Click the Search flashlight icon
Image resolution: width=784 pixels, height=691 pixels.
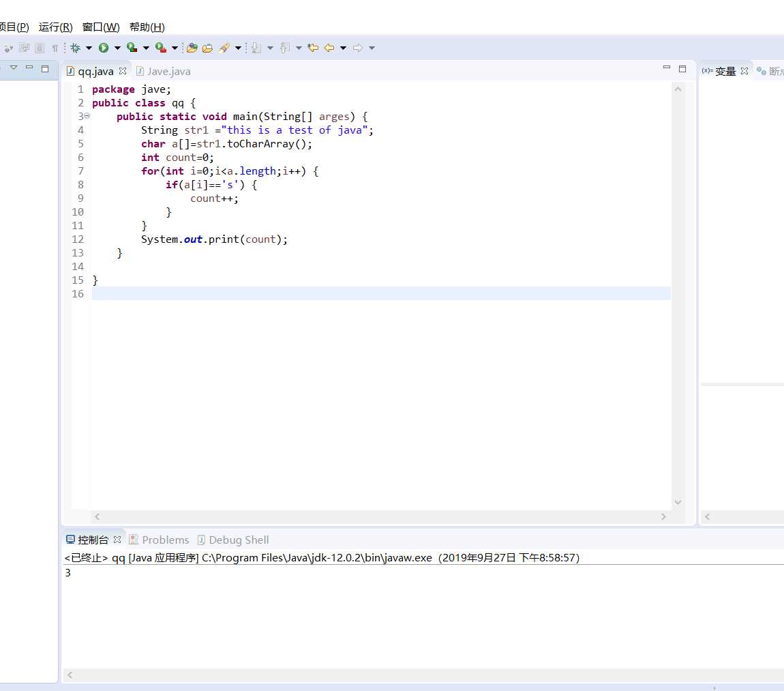click(x=224, y=48)
